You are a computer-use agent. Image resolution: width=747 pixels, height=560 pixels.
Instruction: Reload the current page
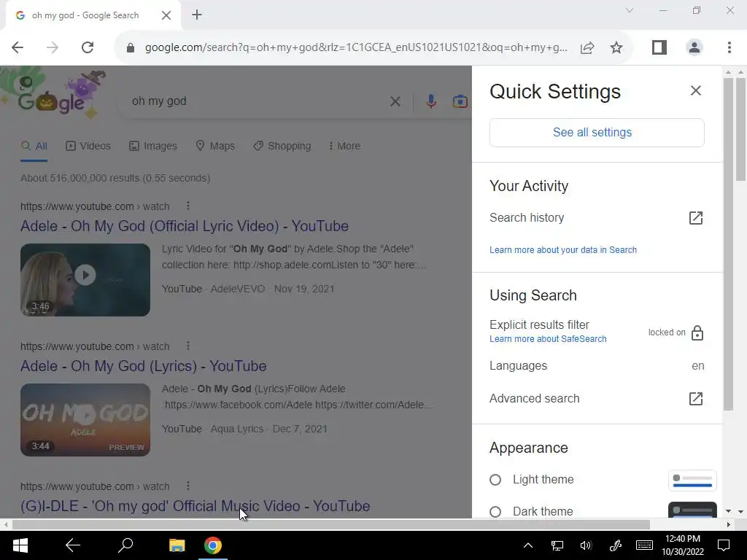[x=88, y=47]
